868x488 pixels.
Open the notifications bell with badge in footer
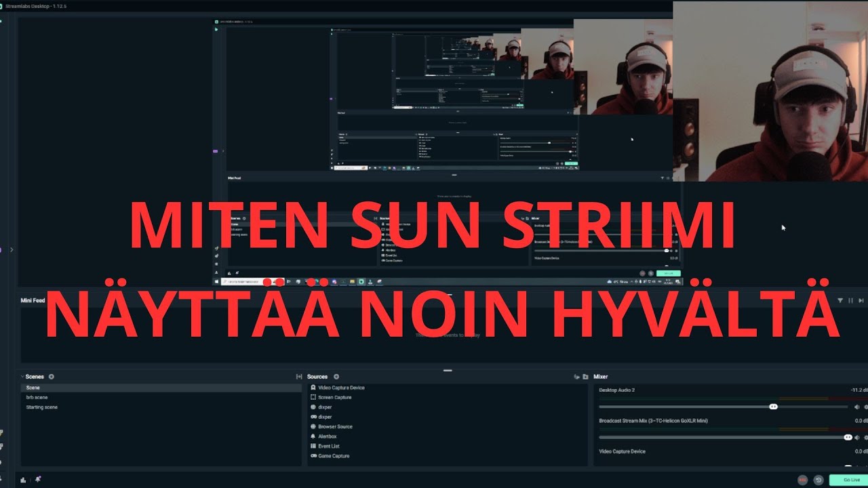click(x=38, y=479)
